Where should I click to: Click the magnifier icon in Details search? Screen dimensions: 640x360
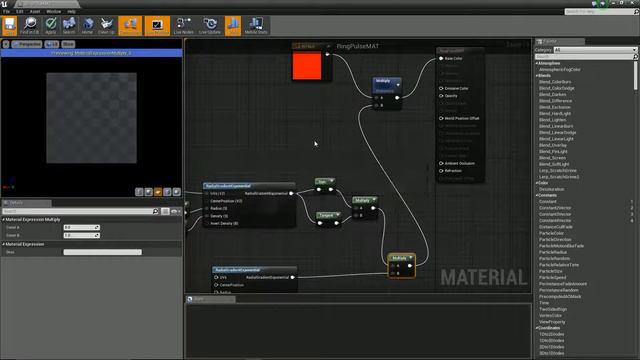click(x=156, y=211)
